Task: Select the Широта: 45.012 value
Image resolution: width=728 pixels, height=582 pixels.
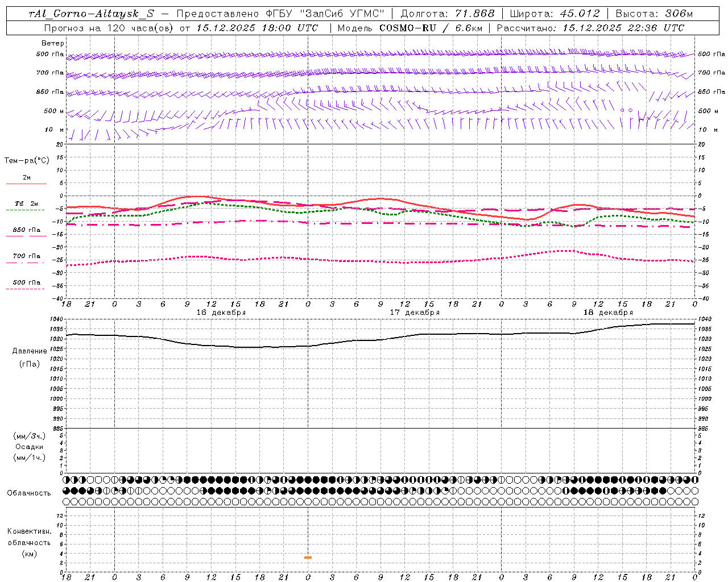Action: (555, 14)
